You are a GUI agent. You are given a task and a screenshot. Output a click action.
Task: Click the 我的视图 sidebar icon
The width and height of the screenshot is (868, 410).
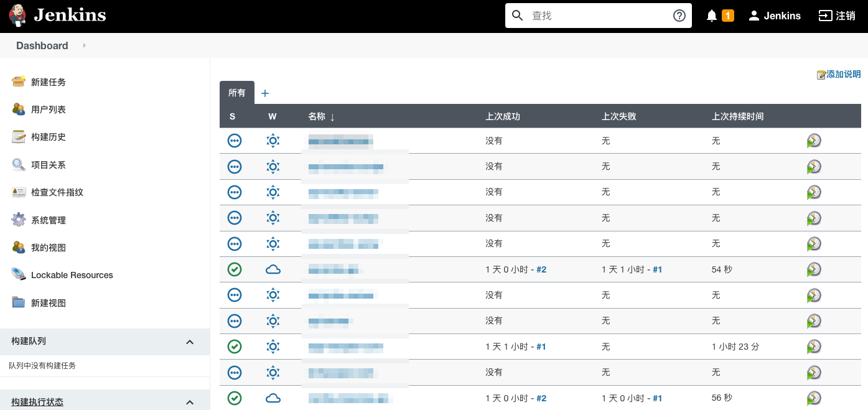pos(19,247)
